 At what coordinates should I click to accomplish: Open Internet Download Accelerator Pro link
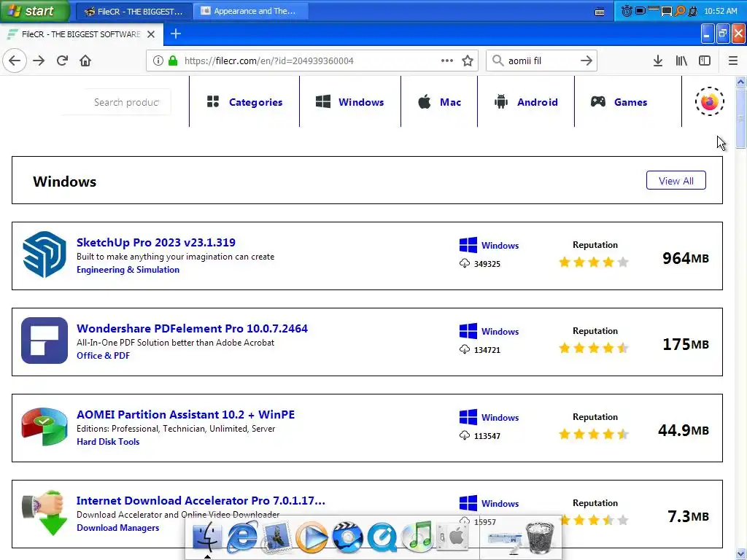click(201, 500)
